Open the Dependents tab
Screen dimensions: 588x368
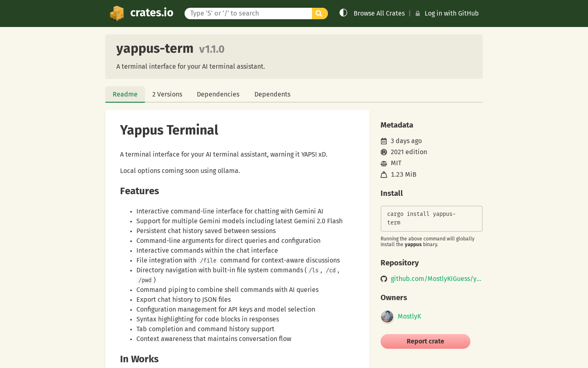(272, 94)
